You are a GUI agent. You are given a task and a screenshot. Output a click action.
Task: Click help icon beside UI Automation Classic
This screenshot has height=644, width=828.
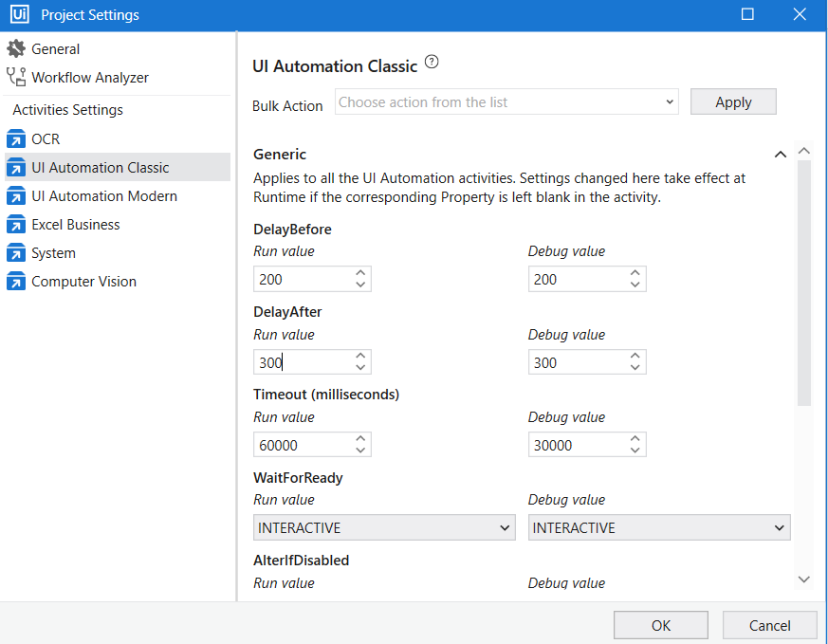(432, 63)
